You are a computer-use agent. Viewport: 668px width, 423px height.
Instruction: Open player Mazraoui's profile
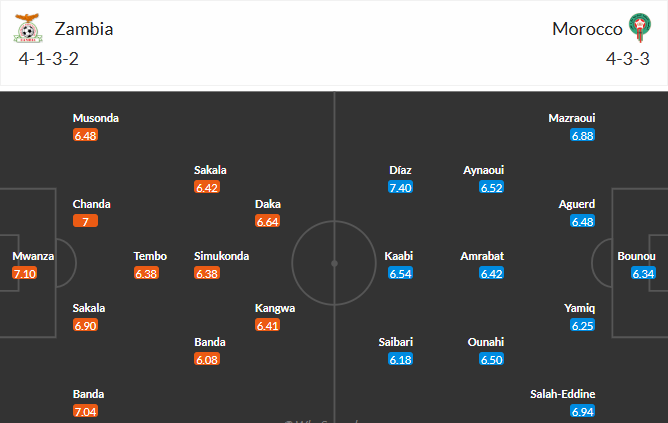click(572, 118)
